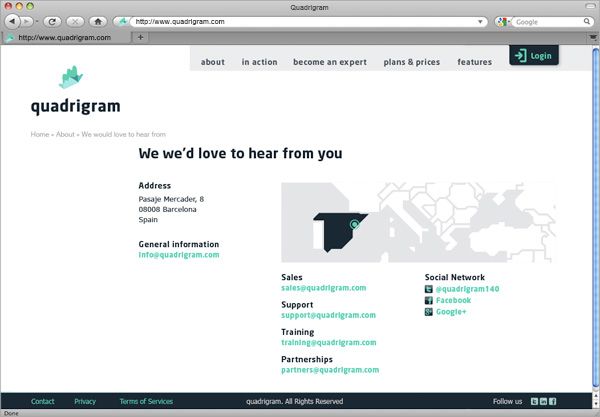Select become an expert in the navigation
Screen dimensions: 600x417
[x=330, y=62]
